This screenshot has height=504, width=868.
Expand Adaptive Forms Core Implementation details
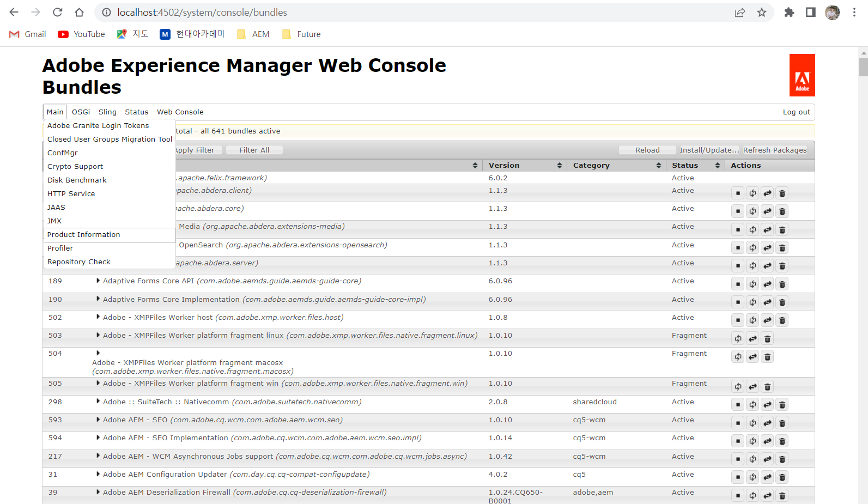point(98,299)
